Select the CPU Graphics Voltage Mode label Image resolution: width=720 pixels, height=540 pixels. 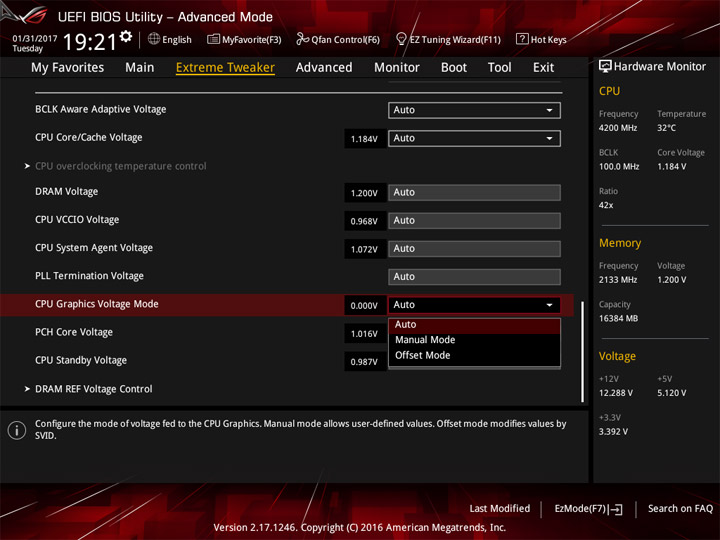97,304
